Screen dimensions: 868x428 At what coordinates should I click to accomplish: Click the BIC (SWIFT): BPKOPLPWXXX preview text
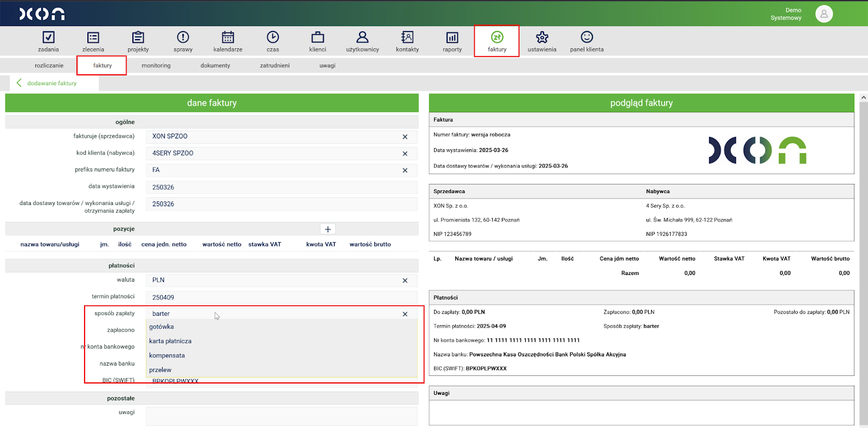pyautogui.click(x=470, y=369)
